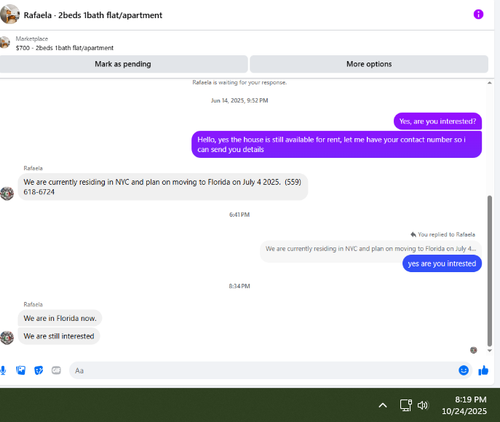Select Rafaela's message about residing in NYC

pos(163,187)
